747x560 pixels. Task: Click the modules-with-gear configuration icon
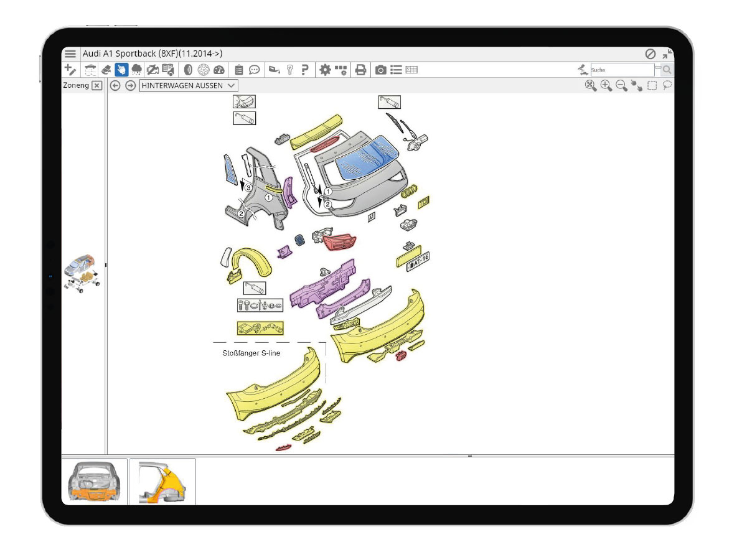pyautogui.click(x=341, y=70)
